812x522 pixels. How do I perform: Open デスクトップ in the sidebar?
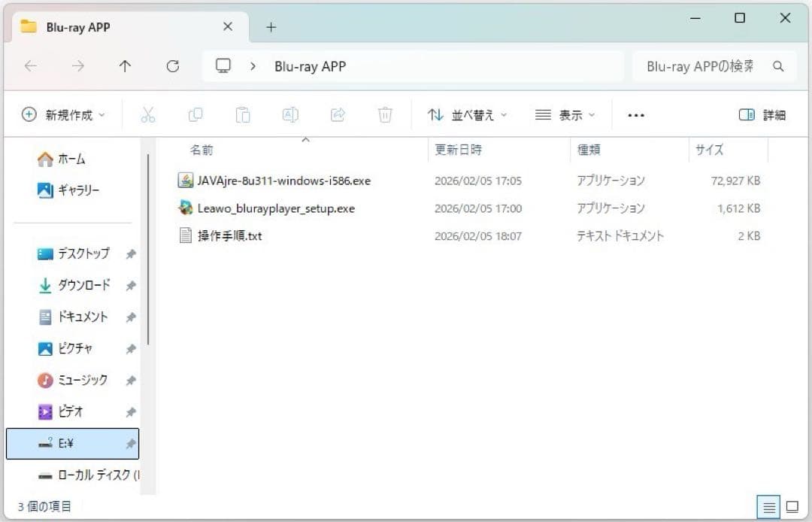[x=74, y=253]
